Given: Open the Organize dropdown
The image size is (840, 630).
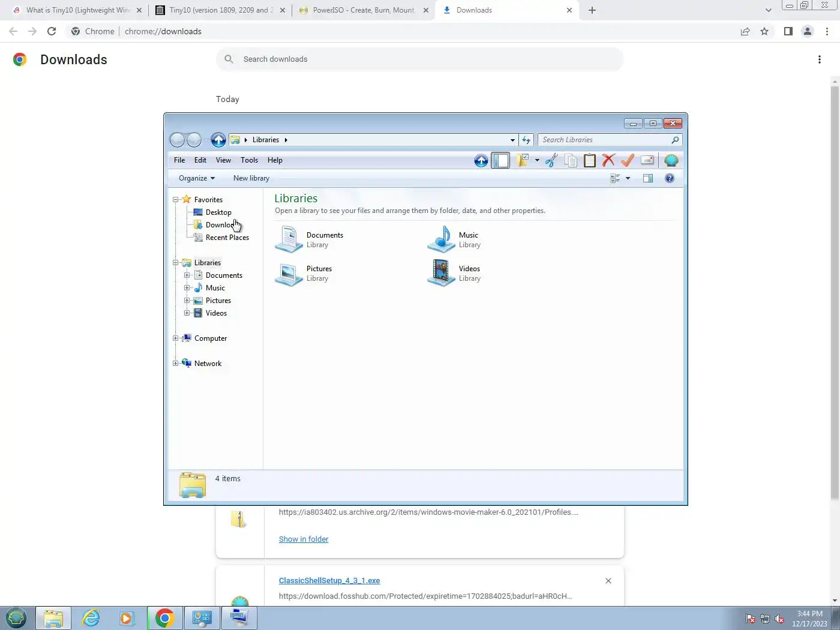Looking at the screenshot, I should [x=197, y=178].
